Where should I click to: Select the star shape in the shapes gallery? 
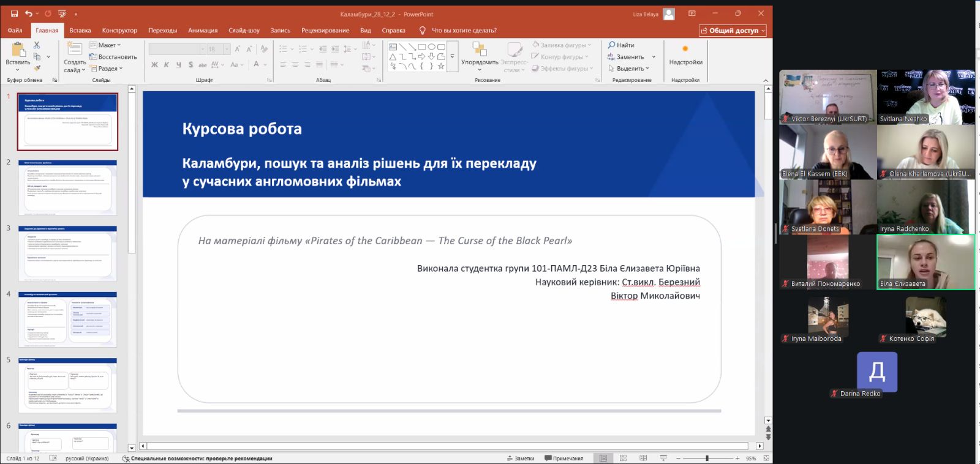[441, 66]
